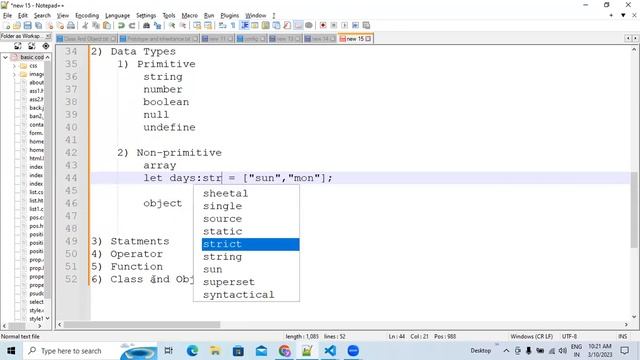
Task: Click the Paste clipboard icon
Action: coord(107,25)
